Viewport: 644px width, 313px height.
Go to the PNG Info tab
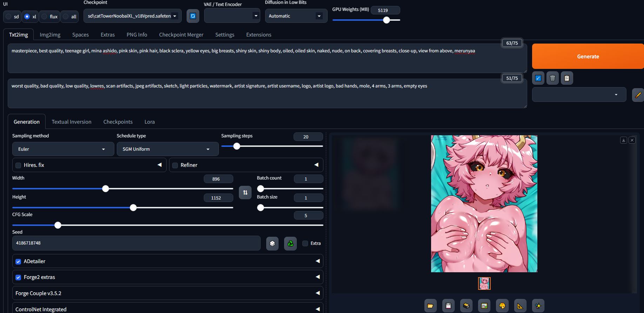(137, 35)
